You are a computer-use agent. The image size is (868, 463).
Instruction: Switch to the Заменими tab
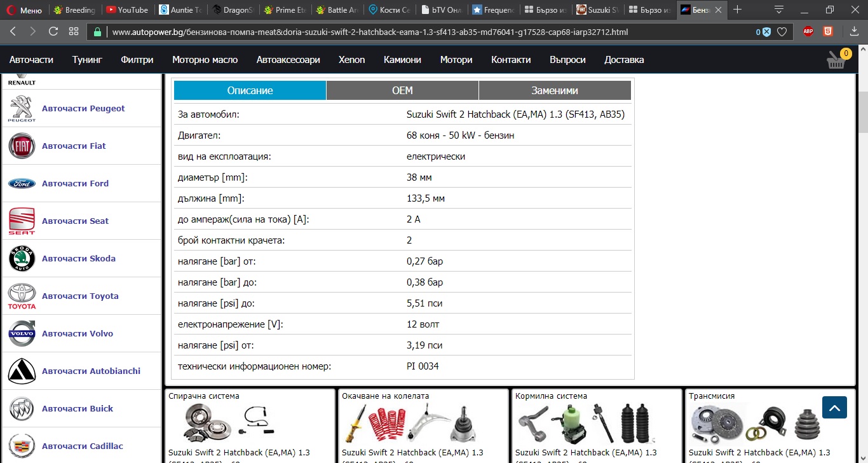tap(555, 90)
